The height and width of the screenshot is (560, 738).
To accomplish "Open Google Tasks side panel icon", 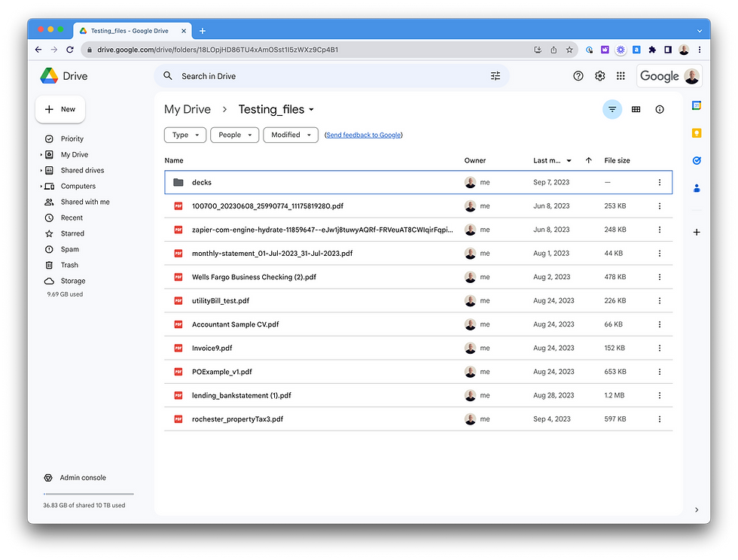I will (x=697, y=160).
